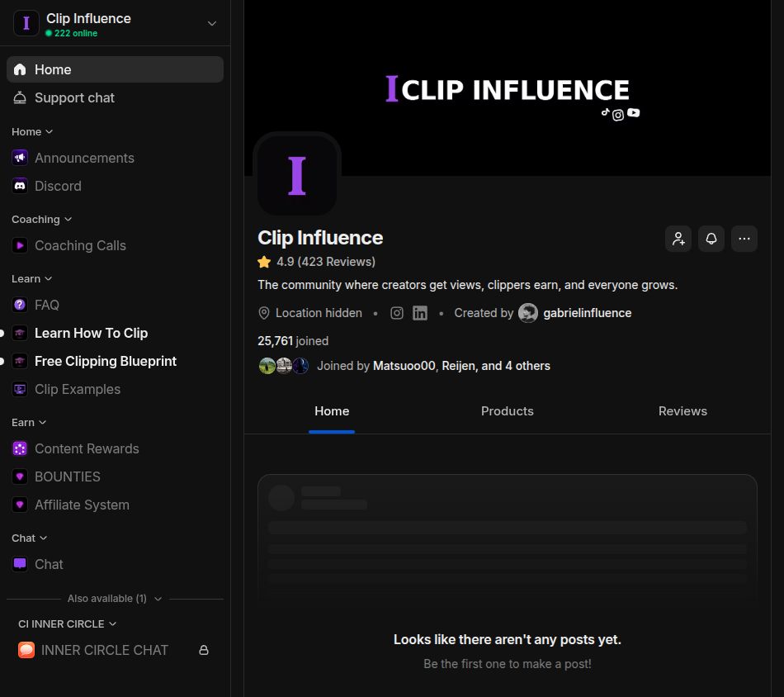Open creator gabrielinfluence's profile name
This screenshot has width=784, height=697.
click(588, 313)
